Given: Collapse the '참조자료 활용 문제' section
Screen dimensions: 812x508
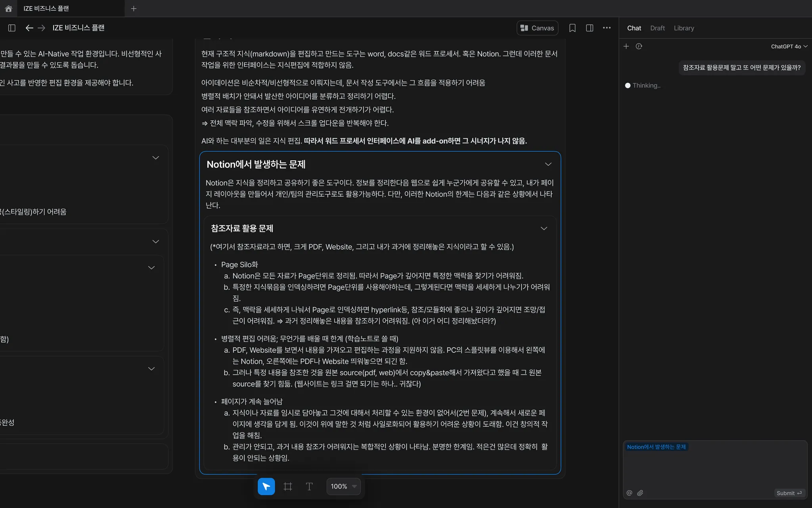Looking at the screenshot, I should 544,228.
